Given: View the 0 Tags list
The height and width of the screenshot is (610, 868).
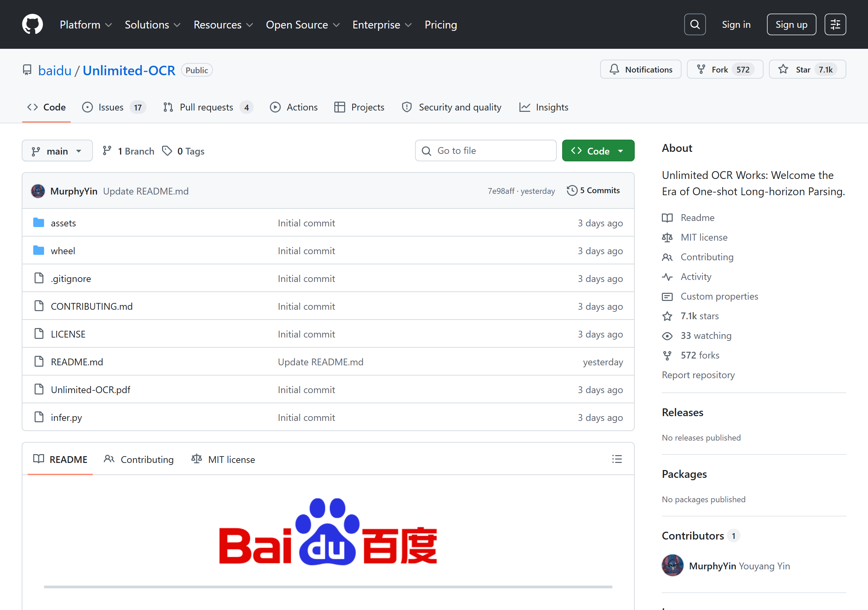Looking at the screenshot, I should tap(183, 151).
